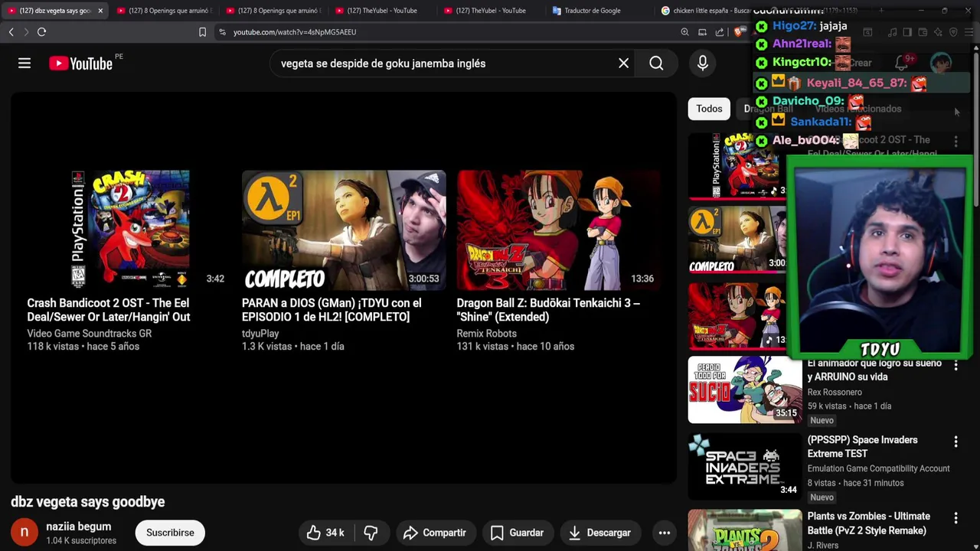Save video with Guardar button
980x551 pixels.
pos(517,533)
